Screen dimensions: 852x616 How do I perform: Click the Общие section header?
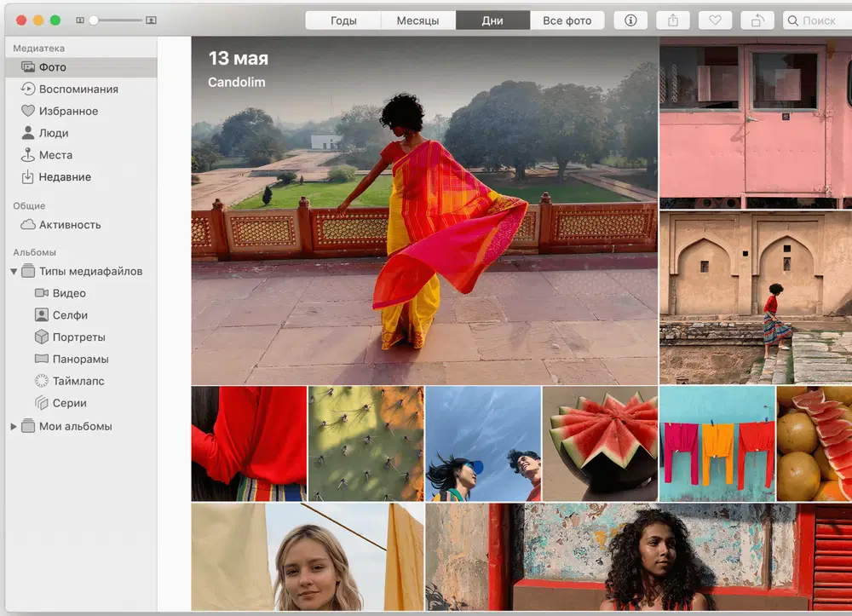point(29,206)
